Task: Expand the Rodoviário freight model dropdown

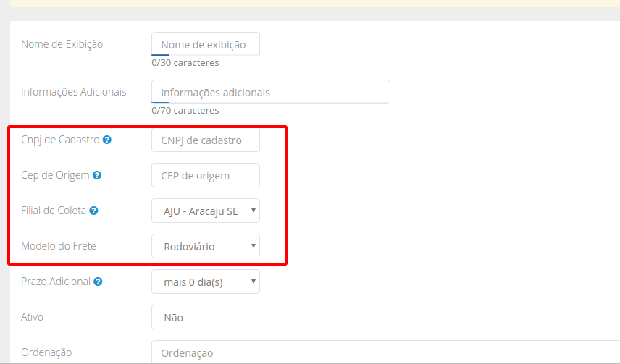Action: click(x=206, y=246)
